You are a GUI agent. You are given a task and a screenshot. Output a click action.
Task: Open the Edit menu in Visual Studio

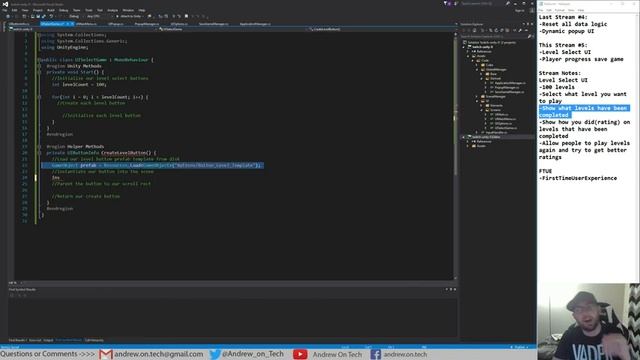[x=14, y=10]
